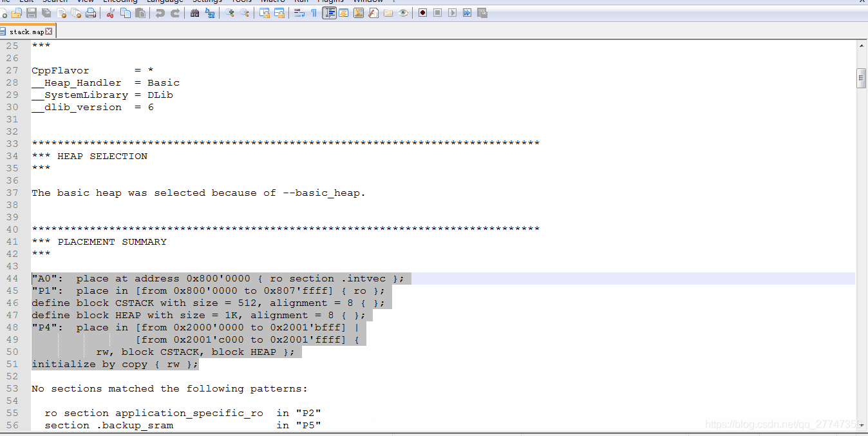Toggle show all characters (paragraph mark icon)
The width and height of the screenshot is (868, 436).
click(313, 13)
